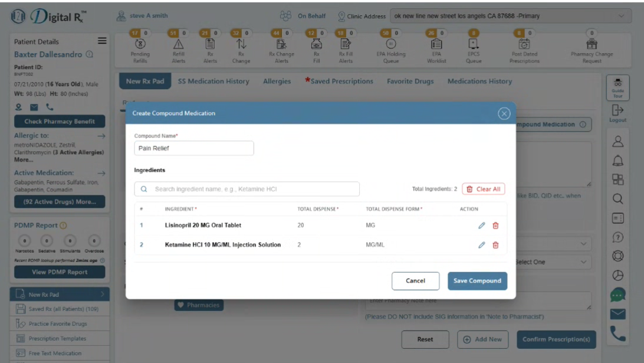Delete the Lisinopril 20 MG ingredient row

(495, 225)
